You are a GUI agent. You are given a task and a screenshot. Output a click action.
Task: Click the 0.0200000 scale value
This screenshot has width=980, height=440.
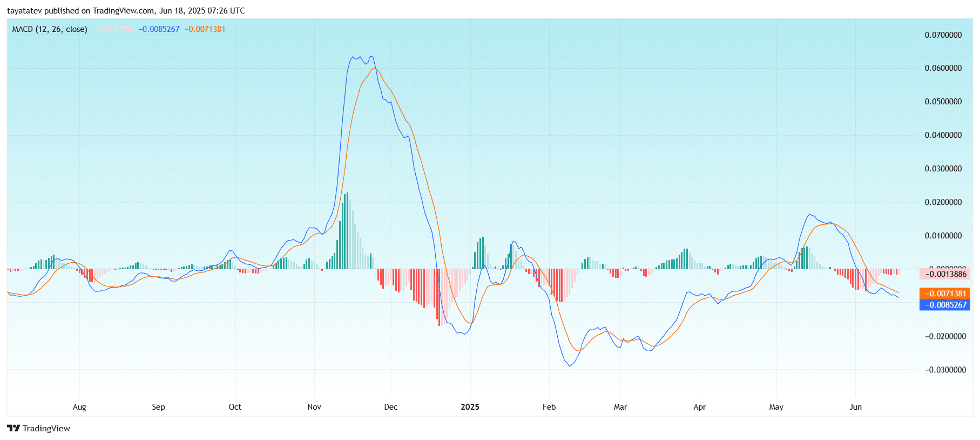coord(943,202)
